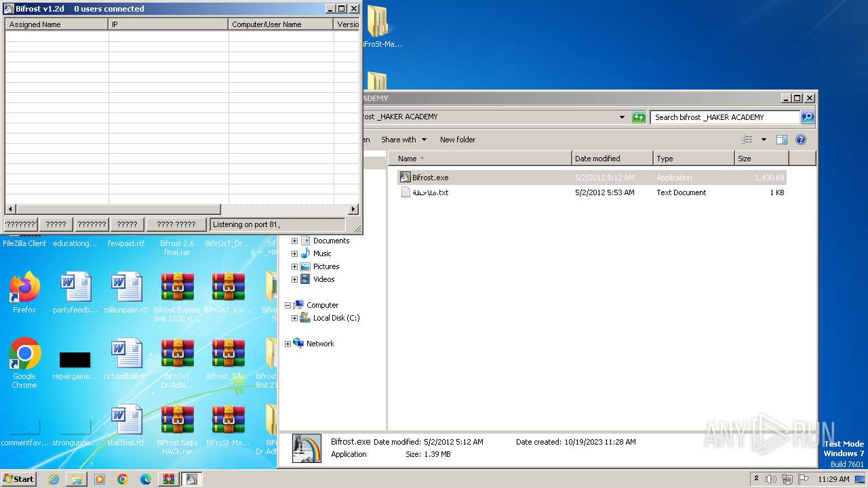Select Bifrost Bypass limit 2100 archive
Screen dimensions: 868x488
[x=178, y=297]
